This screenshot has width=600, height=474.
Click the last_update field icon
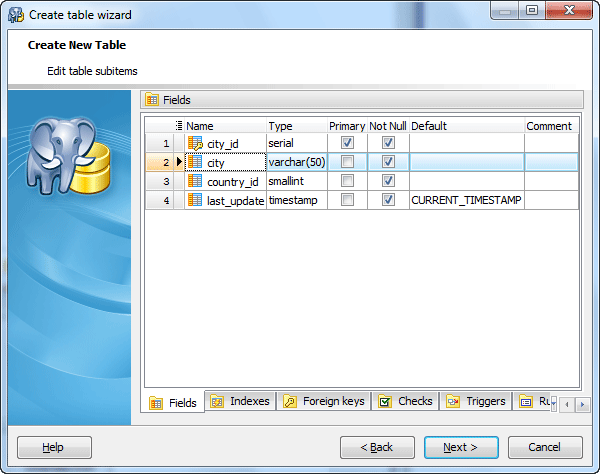click(195, 200)
